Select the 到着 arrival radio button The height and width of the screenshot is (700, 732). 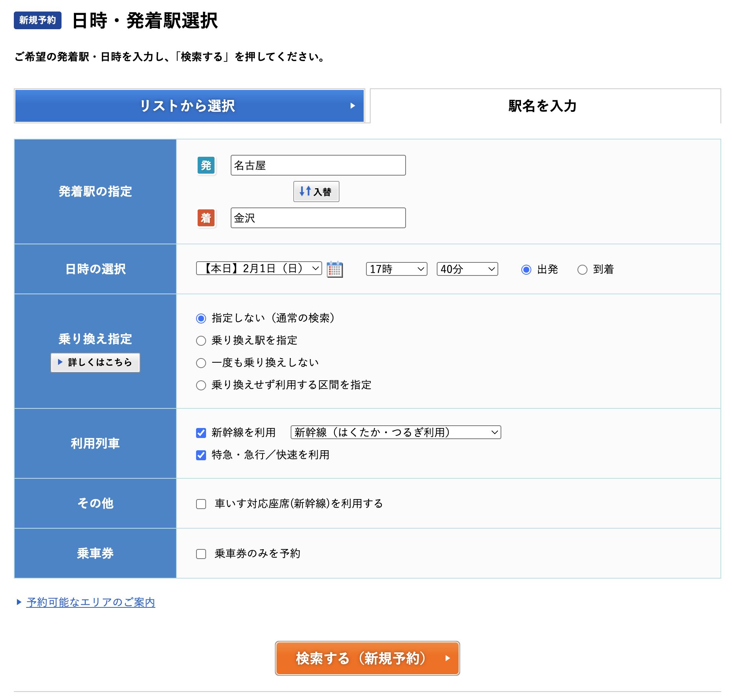[x=582, y=270]
